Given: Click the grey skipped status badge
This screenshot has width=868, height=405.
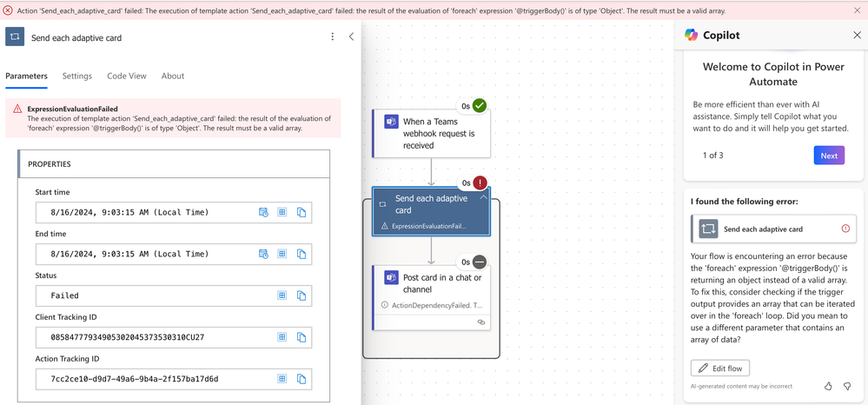Looking at the screenshot, I should pos(480,262).
